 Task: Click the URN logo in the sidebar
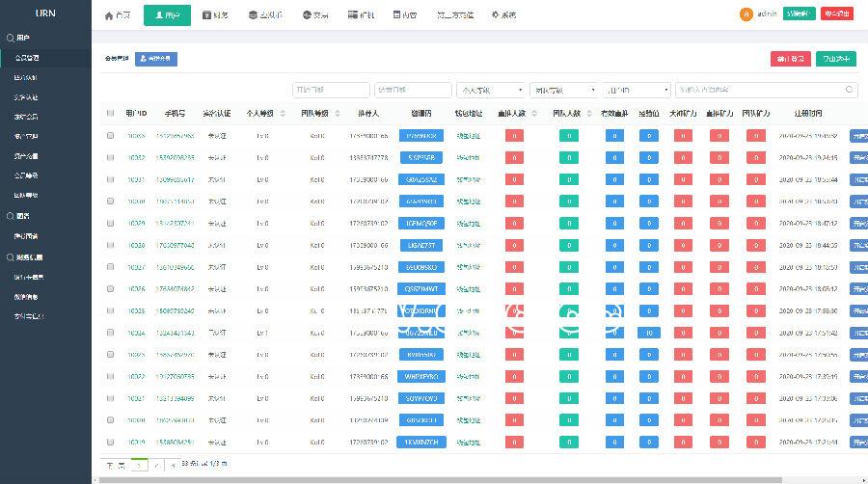point(45,13)
